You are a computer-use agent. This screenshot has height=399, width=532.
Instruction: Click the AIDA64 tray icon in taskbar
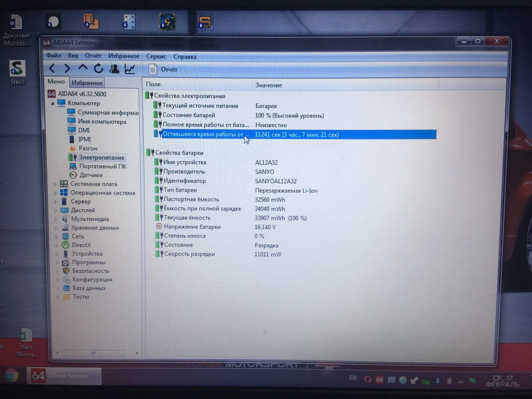coord(379,380)
